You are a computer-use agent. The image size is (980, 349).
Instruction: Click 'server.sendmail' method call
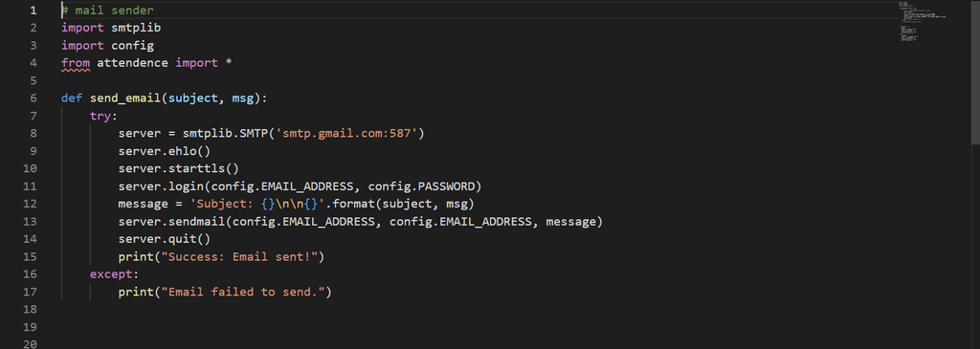coord(172,221)
